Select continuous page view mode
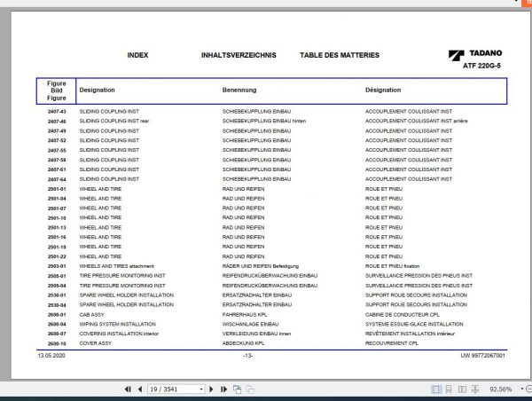The height and width of the screenshot is (401, 532). (x=449, y=389)
